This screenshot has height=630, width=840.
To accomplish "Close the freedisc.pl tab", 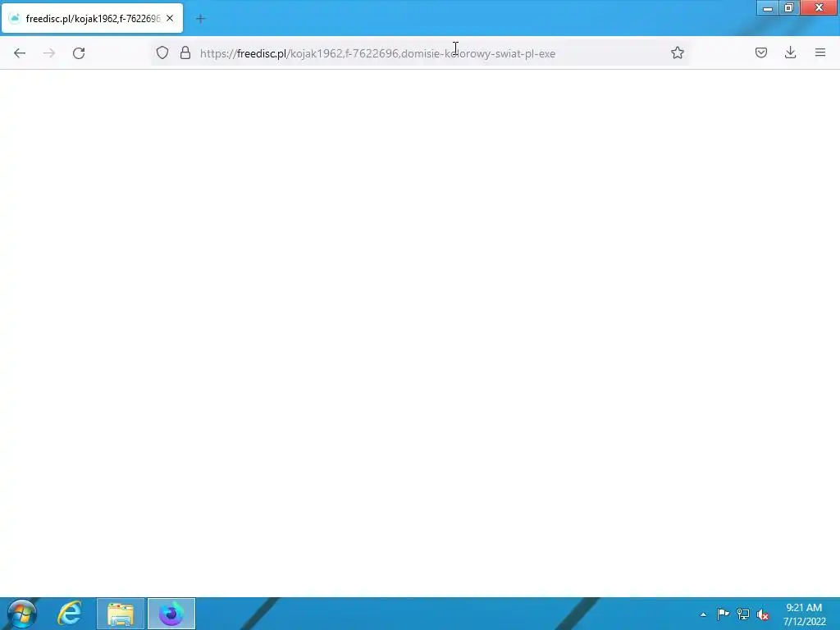I will click(x=170, y=18).
